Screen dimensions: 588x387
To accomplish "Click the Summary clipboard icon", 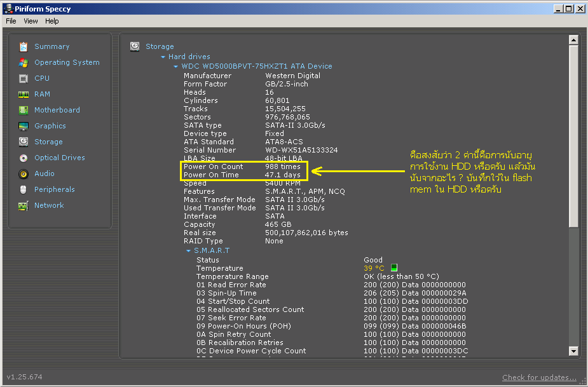I will click(24, 46).
